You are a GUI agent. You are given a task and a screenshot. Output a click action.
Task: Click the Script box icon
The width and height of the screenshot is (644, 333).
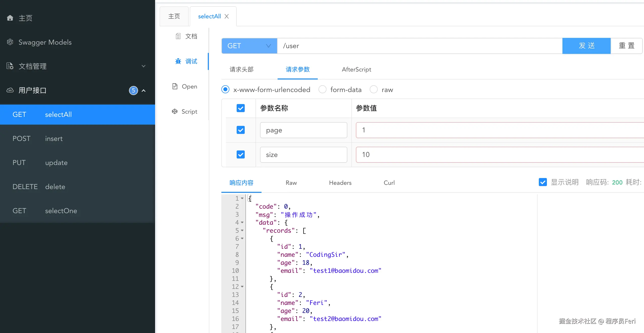tap(175, 111)
